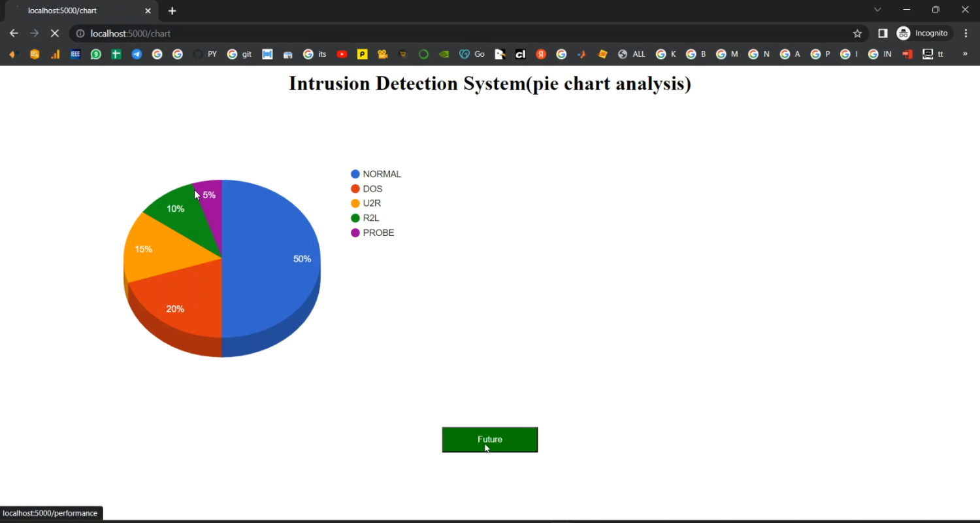Open the NVIDIA bookmark icon
980x523 pixels.
point(444,54)
